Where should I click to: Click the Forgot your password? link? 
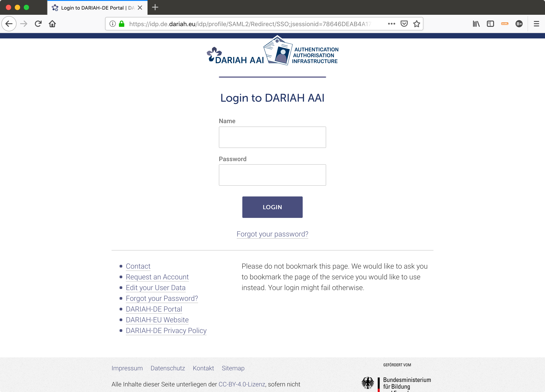tap(272, 234)
